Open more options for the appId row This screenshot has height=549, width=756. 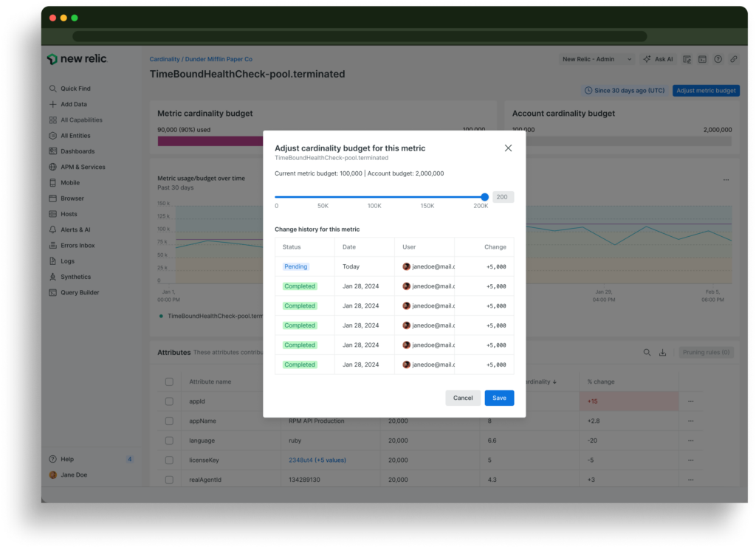[x=691, y=401]
